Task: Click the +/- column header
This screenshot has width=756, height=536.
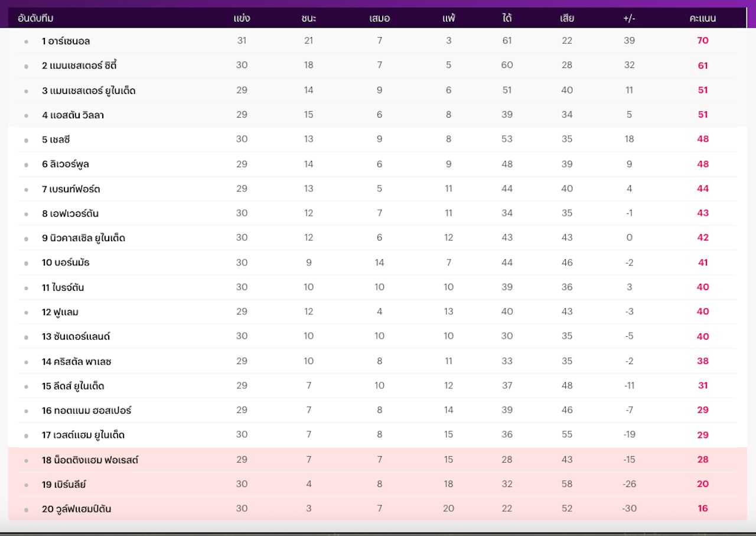Action: coord(629,18)
